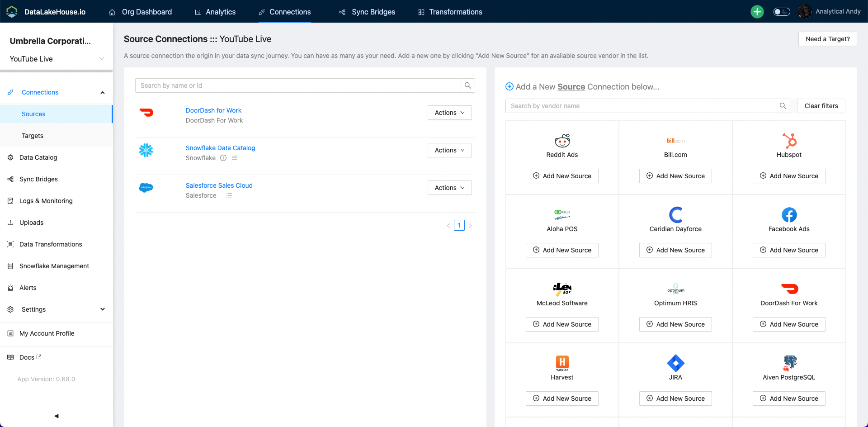
Task: Click the search magnifier for source connections
Action: point(468,85)
